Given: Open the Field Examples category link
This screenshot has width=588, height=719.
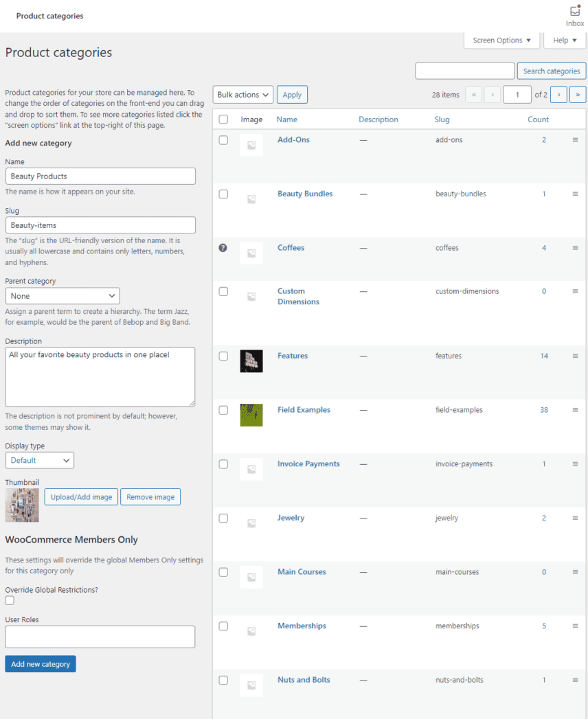Looking at the screenshot, I should pos(304,409).
